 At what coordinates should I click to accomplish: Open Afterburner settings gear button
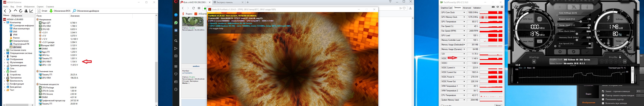tap(560, 52)
